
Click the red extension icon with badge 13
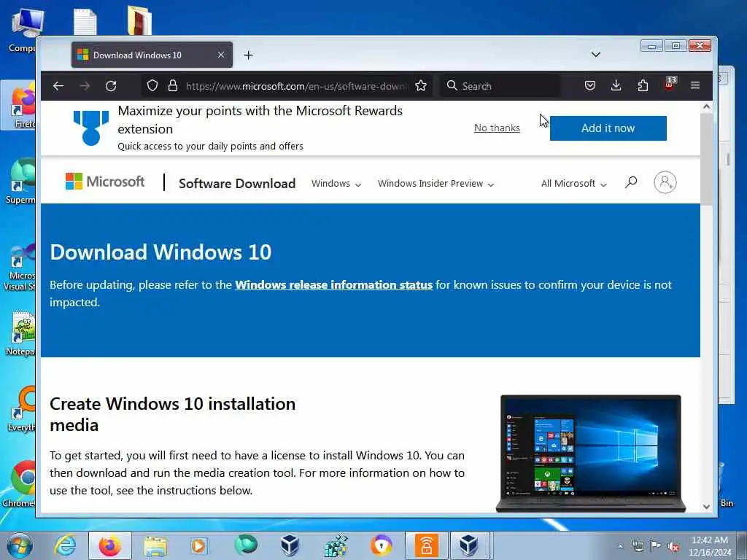pyautogui.click(x=670, y=85)
